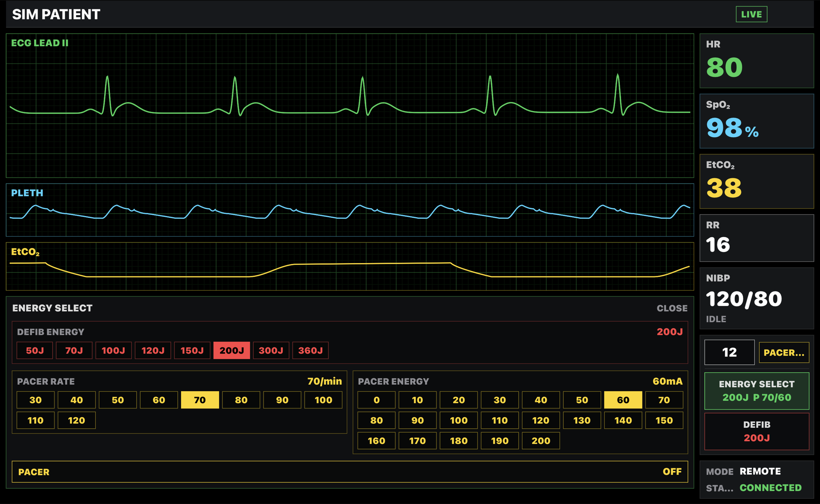Click the 200J defib energy readout

(x=670, y=332)
